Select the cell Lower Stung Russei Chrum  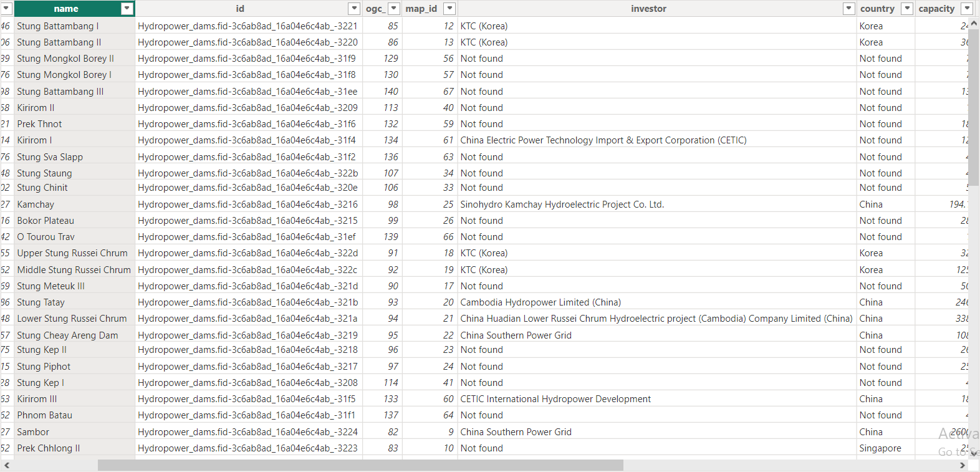[74, 319]
